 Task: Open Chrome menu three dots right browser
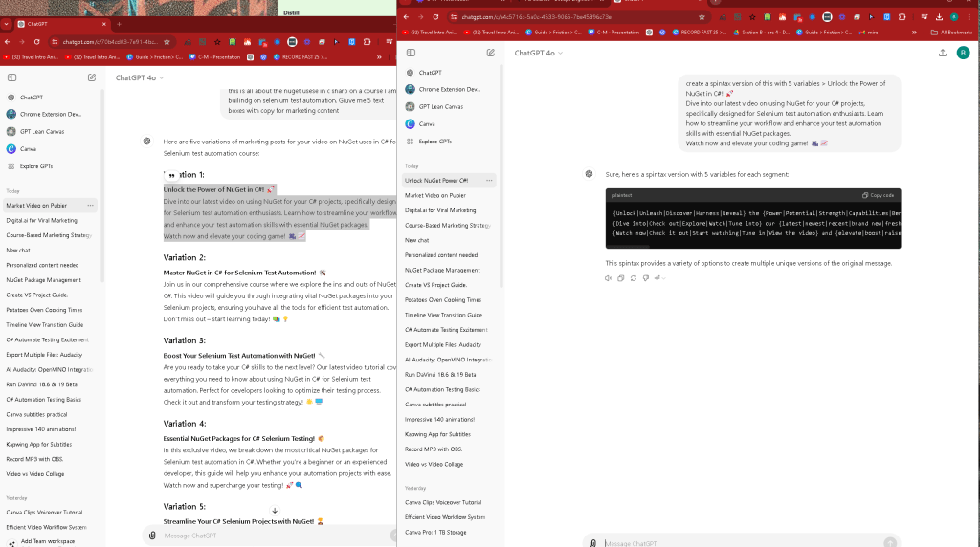(x=969, y=17)
